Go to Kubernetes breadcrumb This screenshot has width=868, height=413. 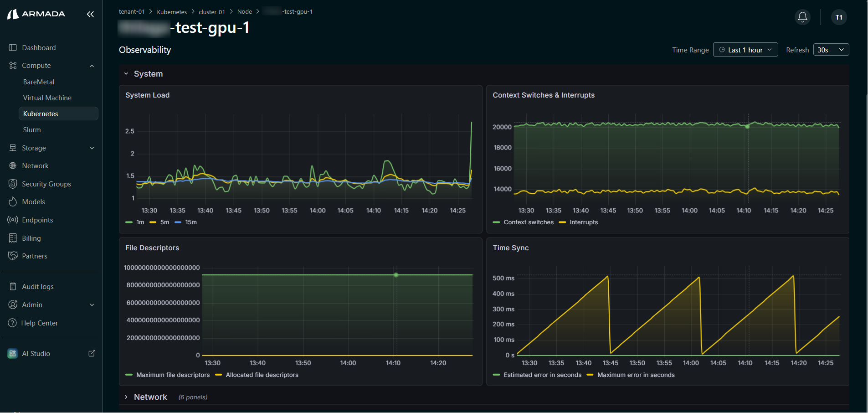click(x=172, y=11)
